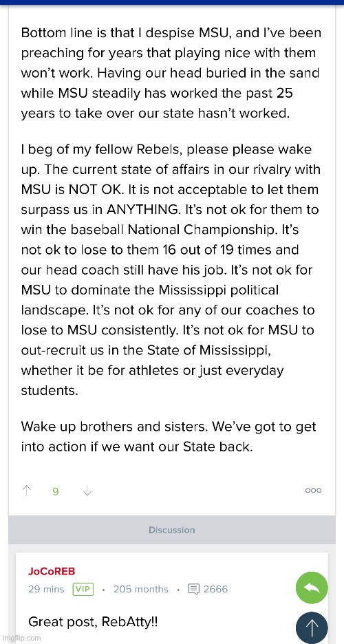Upvote the post with the up arrow

point(27,491)
